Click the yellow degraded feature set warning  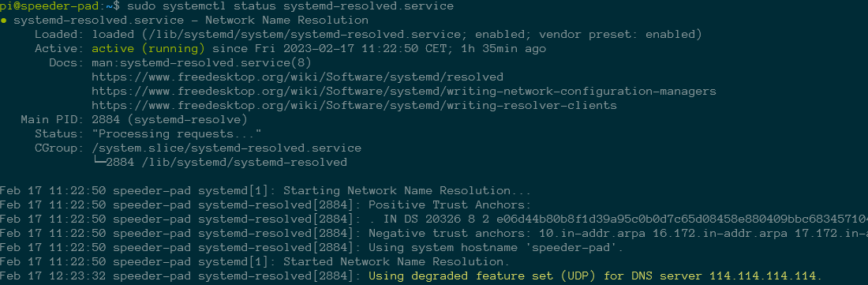[596, 276]
